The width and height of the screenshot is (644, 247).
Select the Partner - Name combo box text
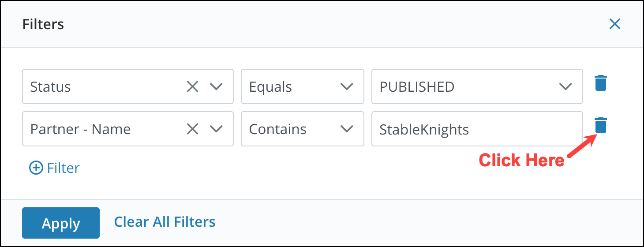point(80,129)
